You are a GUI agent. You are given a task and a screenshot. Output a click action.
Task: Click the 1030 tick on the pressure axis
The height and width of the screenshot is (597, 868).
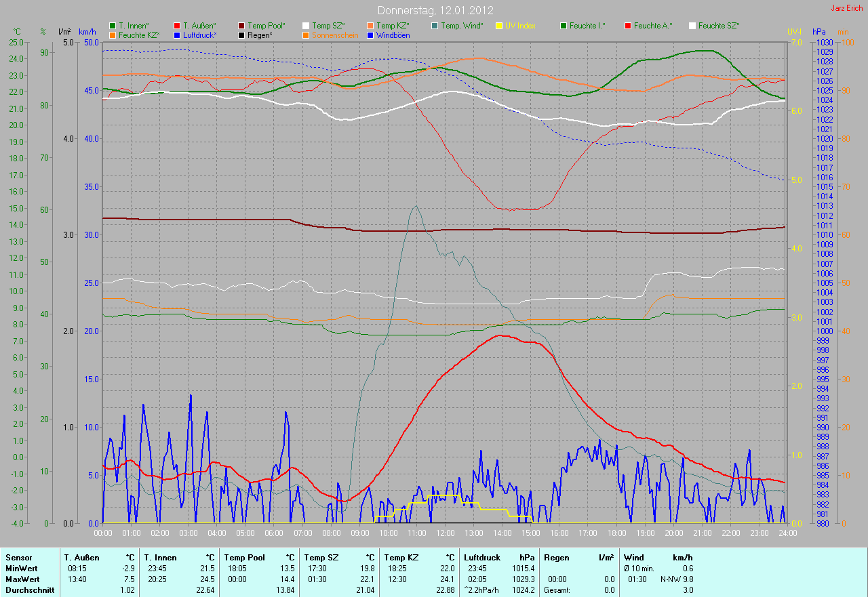coord(823,42)
